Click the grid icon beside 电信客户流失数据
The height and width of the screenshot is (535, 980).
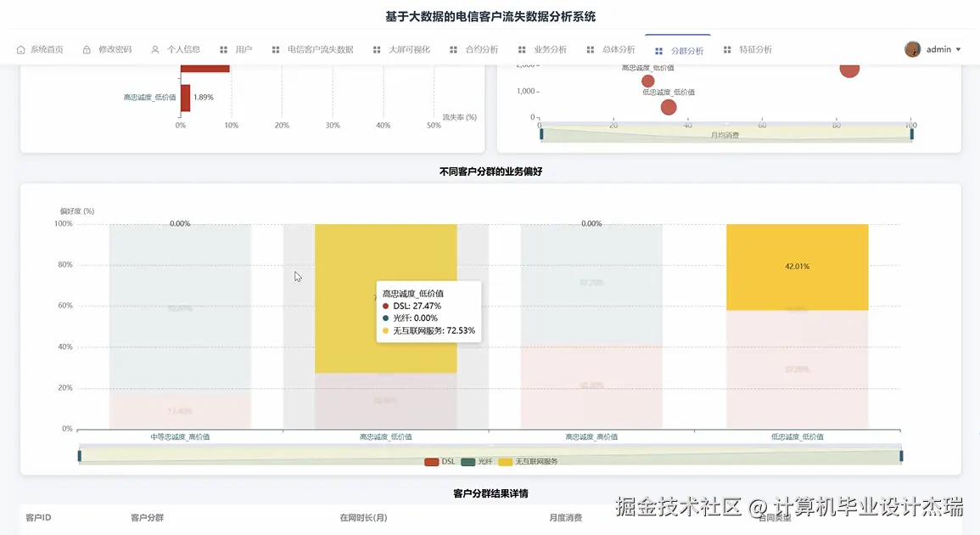(x=276, y=49)
